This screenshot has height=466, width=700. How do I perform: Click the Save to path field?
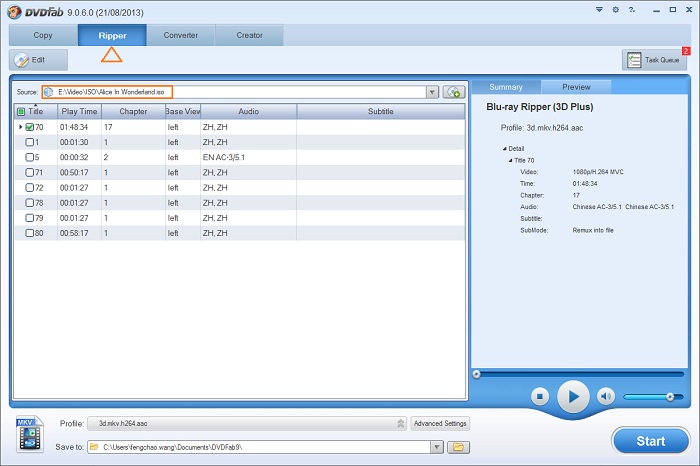pyautogui.click(x=265, y=447)
